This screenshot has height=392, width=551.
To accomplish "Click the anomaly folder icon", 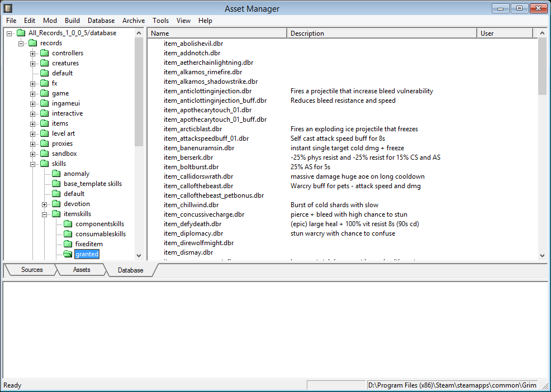I will [56, 174].
